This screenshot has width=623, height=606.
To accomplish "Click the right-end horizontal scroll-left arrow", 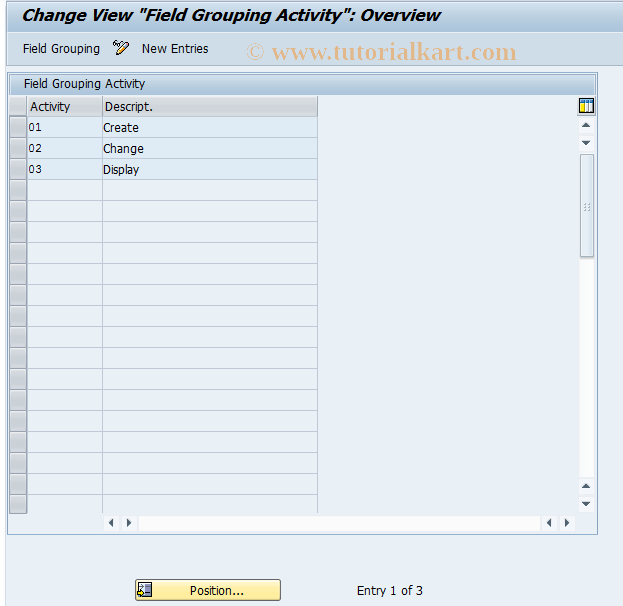I will 549,523.
